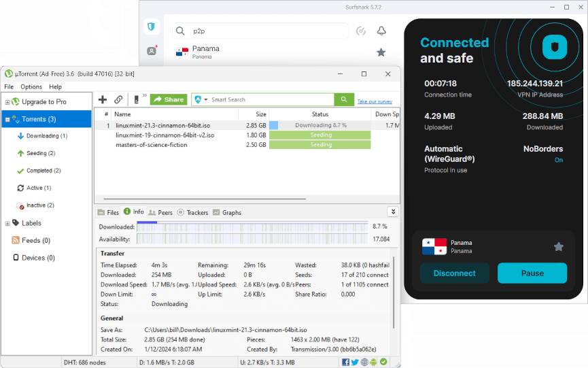Expand the Labels tree node
588x368 pixels.
coord(7,224)
